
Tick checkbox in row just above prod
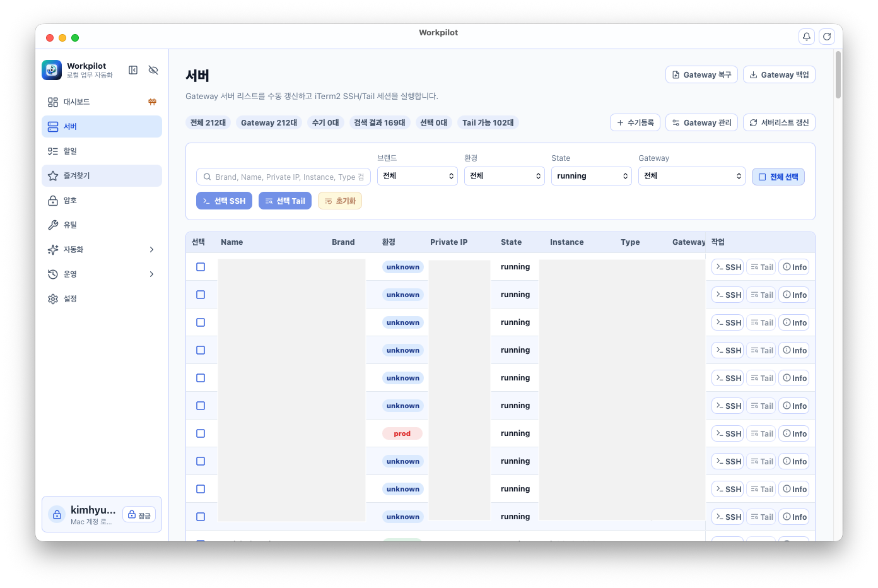tap(201, 406)
